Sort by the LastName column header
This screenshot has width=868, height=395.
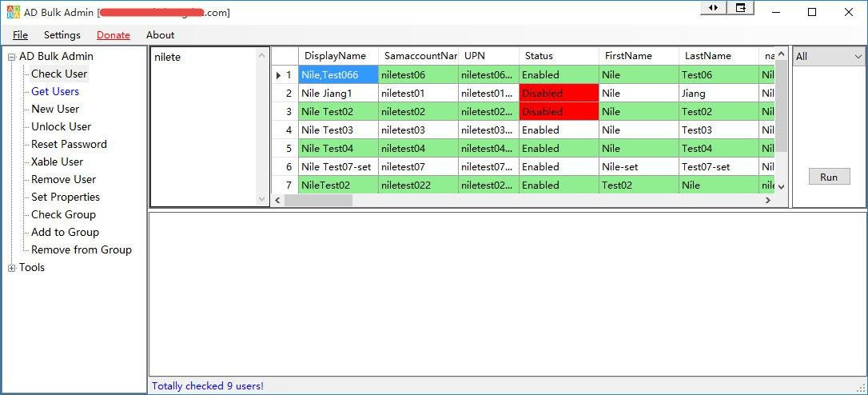tap(719, 56)
